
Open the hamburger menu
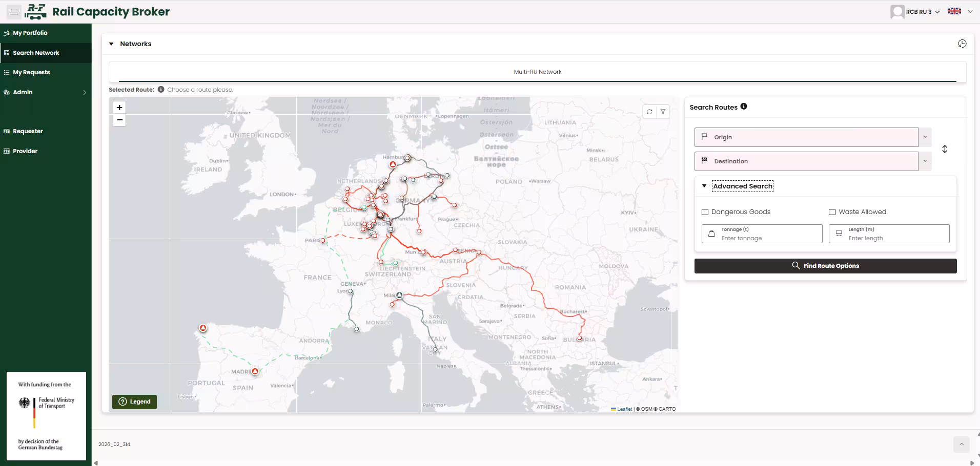(x=14, y=12)
